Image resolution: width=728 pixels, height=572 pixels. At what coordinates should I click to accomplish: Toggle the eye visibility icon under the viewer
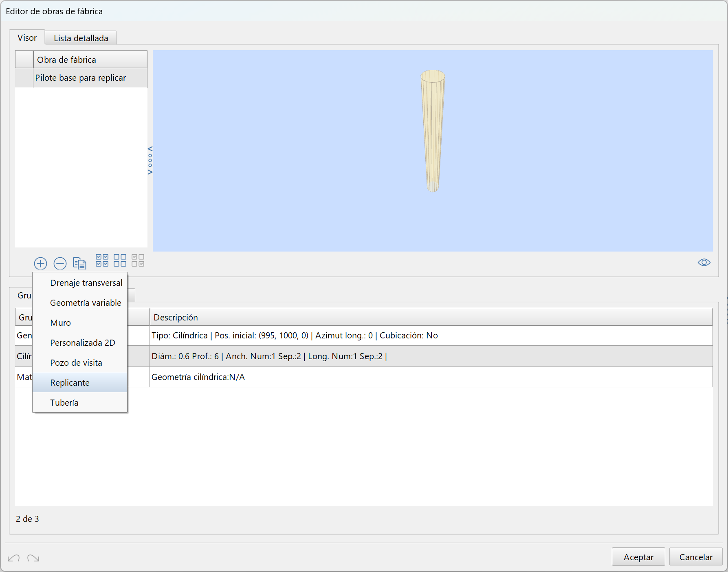tap(704, 262)
